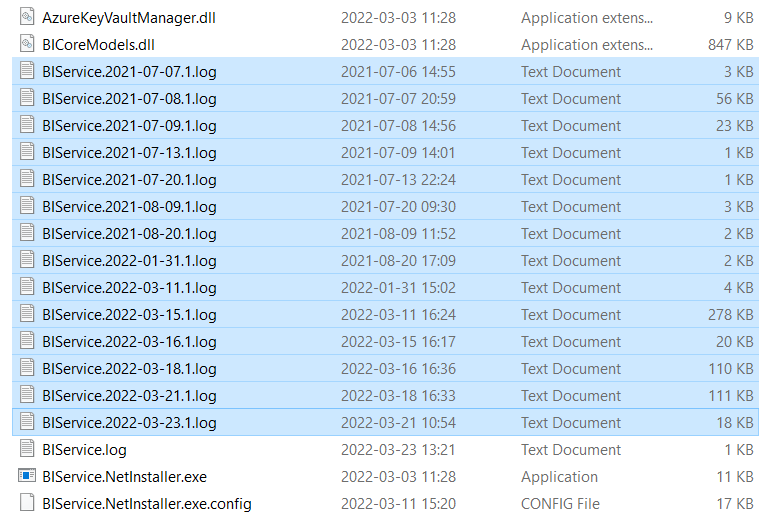Click the BIService.log text document icon

pyautogui.click(x=27, y=450)
